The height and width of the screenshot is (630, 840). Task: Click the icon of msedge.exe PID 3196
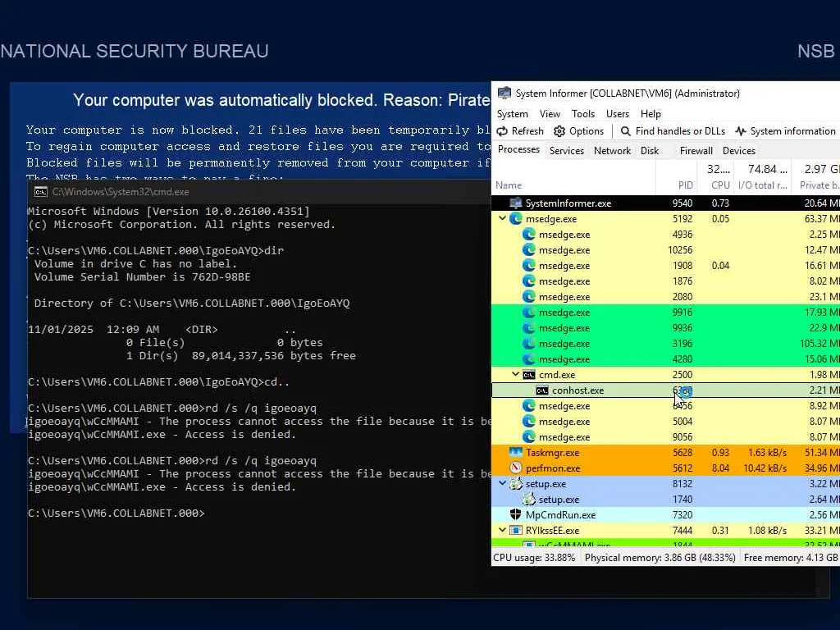[x=529, y=344]
